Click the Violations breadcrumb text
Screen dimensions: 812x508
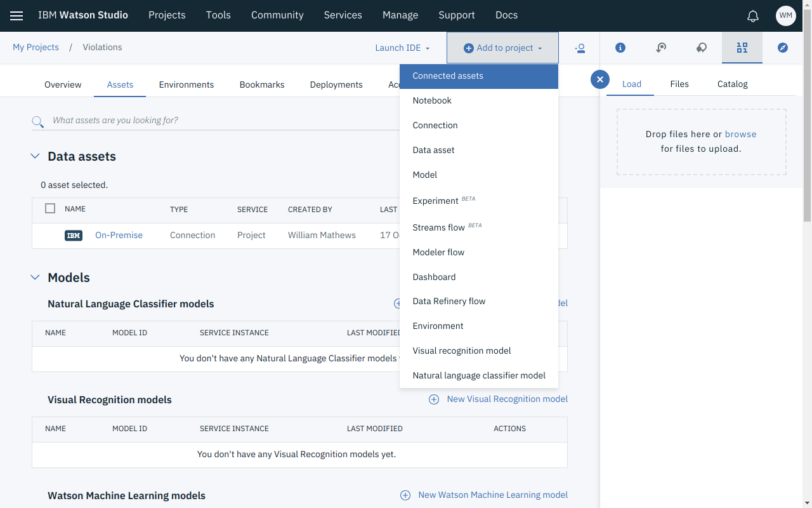tap(102, 47)
